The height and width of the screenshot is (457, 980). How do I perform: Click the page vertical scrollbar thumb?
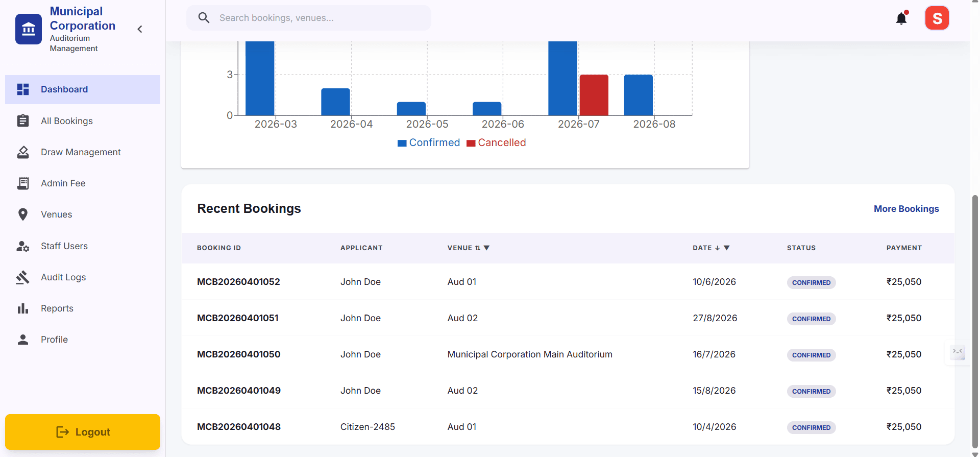pos(975,322)
